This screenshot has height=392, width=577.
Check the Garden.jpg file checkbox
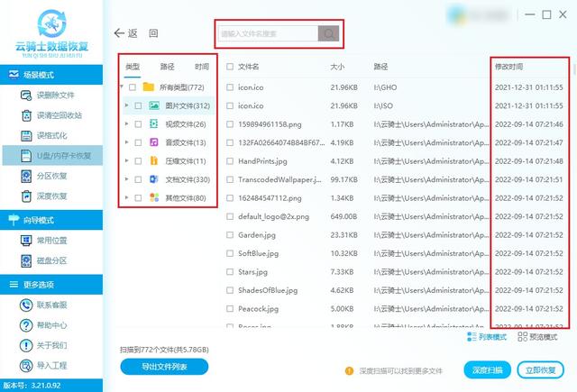(x=230, y=235)
